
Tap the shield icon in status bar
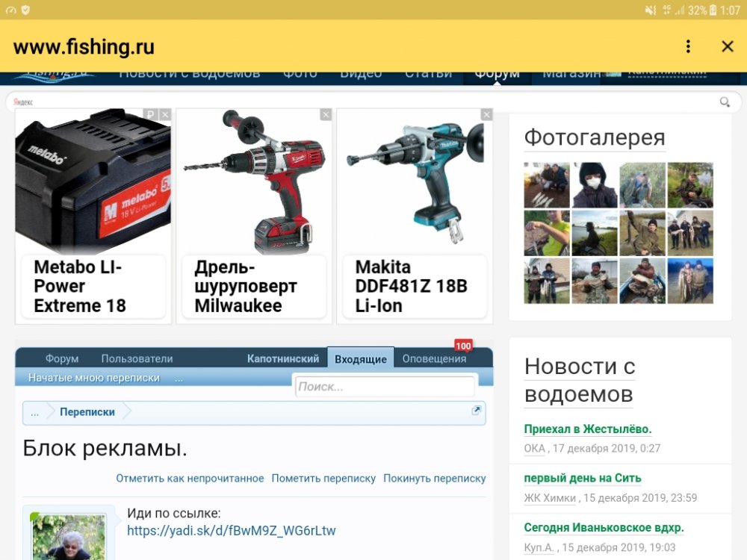point(25,10)
